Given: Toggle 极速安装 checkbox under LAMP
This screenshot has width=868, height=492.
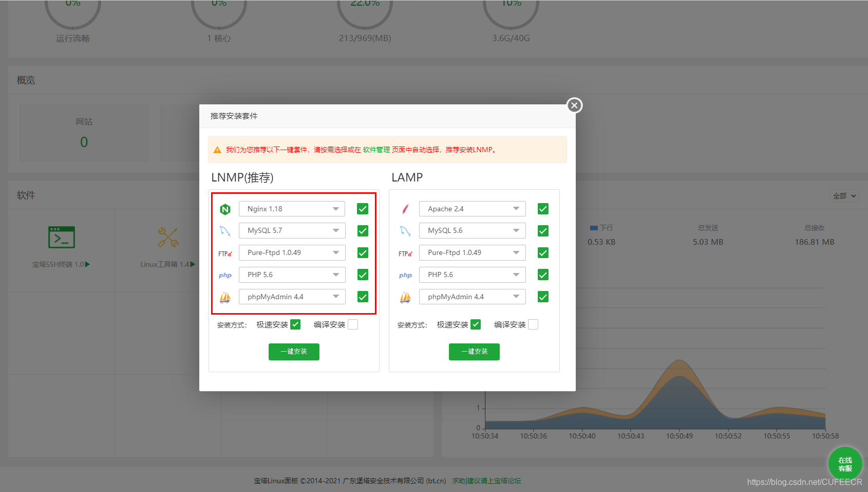Looking at the screenshot, I should [x=476, y=324].
